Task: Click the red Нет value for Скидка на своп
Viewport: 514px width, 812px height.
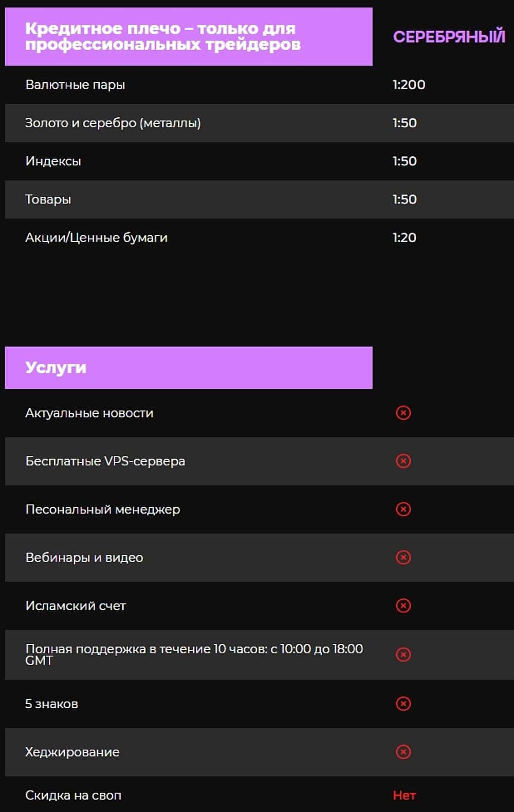Action: (405, 795)
